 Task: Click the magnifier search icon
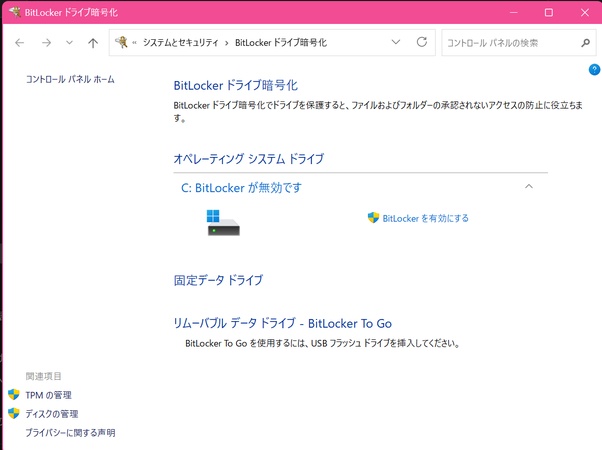[x=585, y=43]
